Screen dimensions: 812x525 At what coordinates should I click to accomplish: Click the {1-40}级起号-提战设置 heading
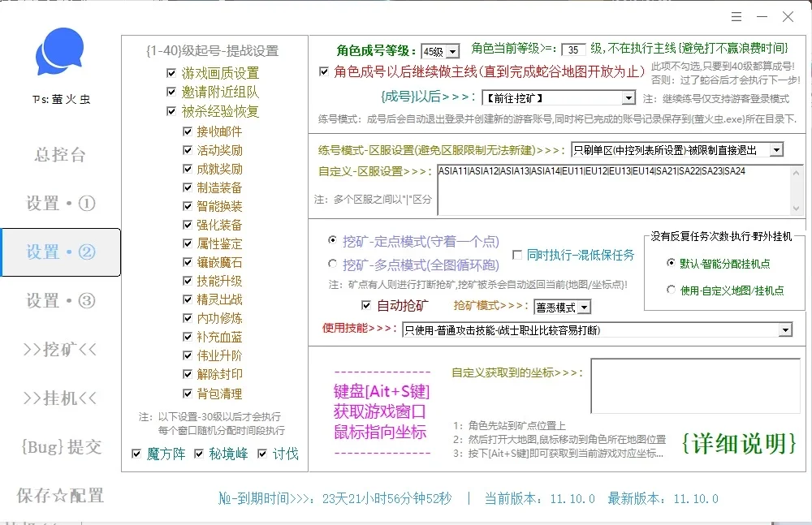pyautogui.click(x=212, y=51)
